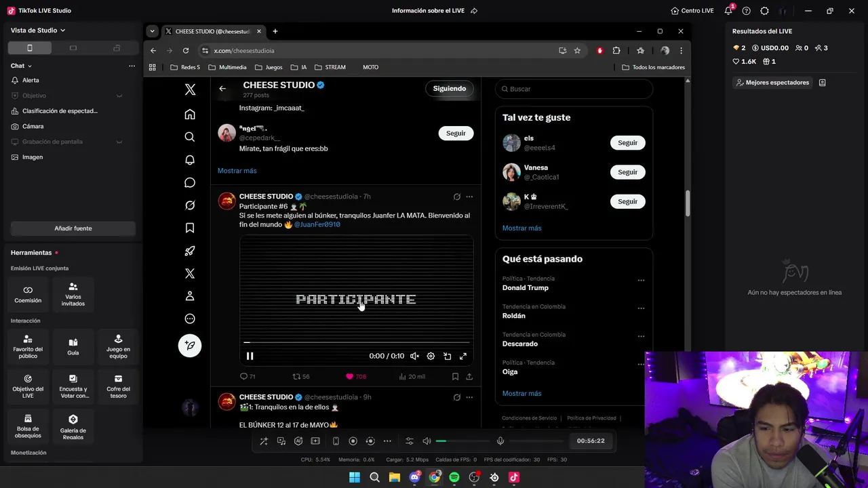Select portrait phone layout view
Viewport: 868px width, 488px height.
point(30,48)
